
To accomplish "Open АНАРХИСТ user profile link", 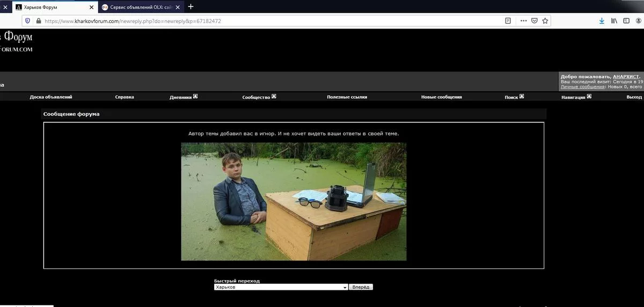I will point(626,77).
